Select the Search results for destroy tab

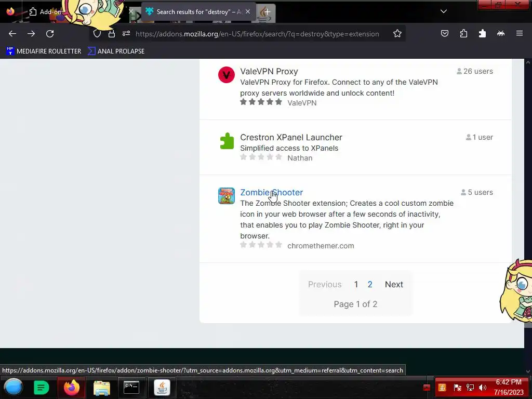(198, 12)
